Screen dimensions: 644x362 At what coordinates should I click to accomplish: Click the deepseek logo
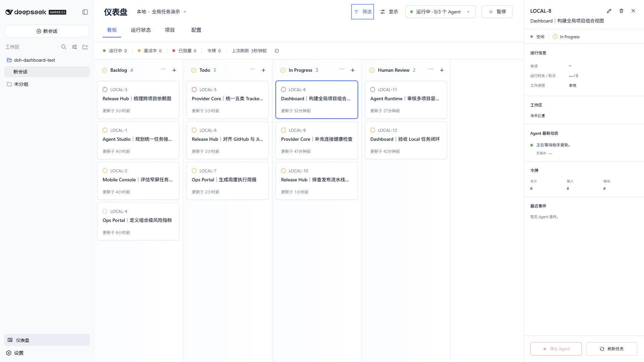click(36, 12)
